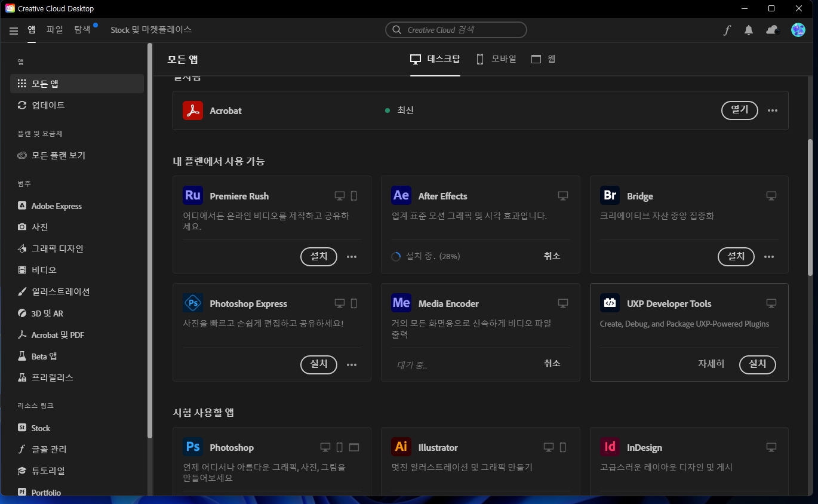Click the InDesign app icon
The width and height of the screenshot is (818, 504).
click(x=610, y=447)
